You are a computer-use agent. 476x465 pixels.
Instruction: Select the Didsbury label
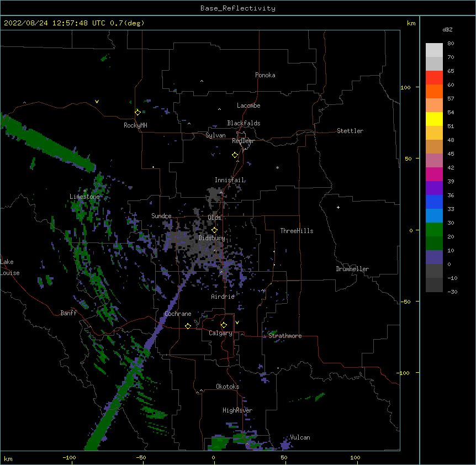(x=211, y=238)
